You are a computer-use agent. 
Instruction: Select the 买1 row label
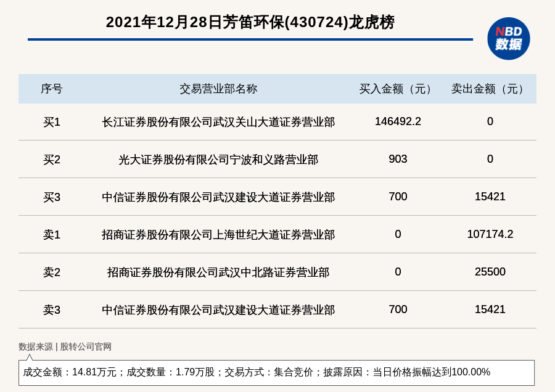(52, 122)
